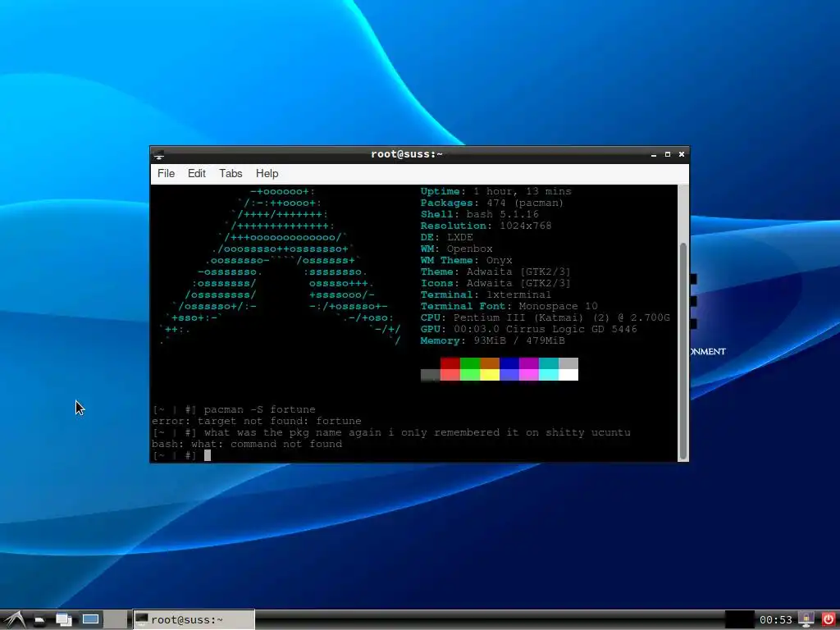Click the white block in the neofetch palette
Viewport: 840px width, 630px height.
[x=568, y=375]
